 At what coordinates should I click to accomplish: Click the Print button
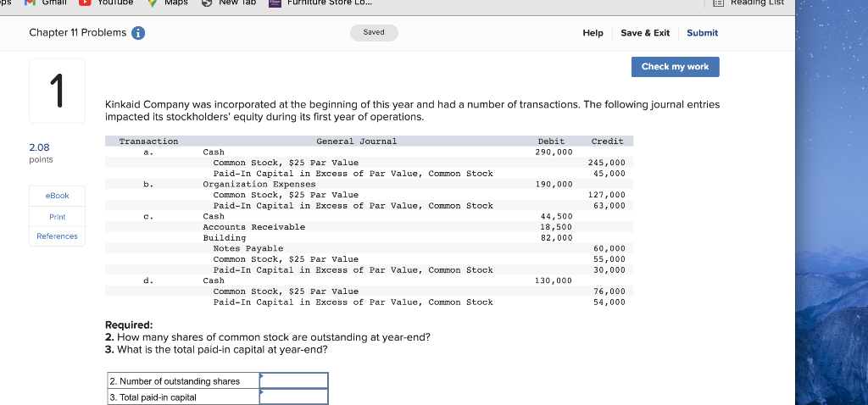pyautogui.click(x=57, y=216)
